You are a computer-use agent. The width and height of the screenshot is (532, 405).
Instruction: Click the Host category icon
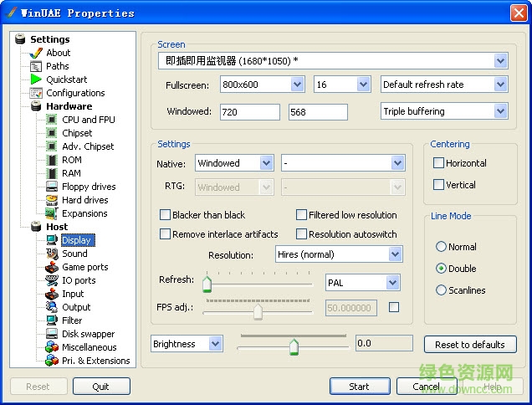click(x=36, y=227)
